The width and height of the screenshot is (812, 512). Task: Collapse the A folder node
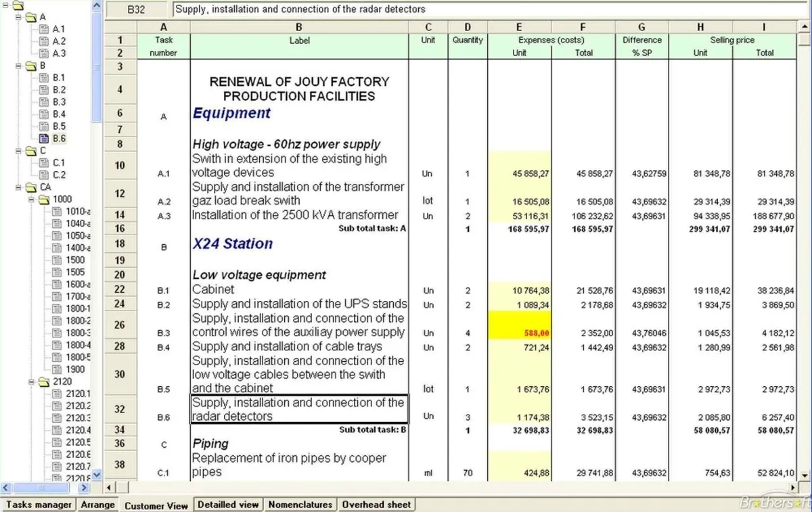coord(19,17)
